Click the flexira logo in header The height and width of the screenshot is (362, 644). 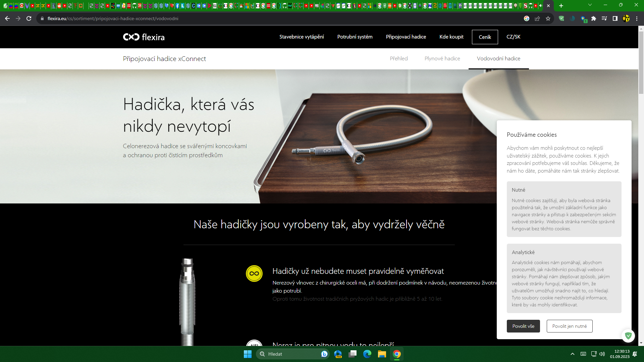tap(144, 37)
